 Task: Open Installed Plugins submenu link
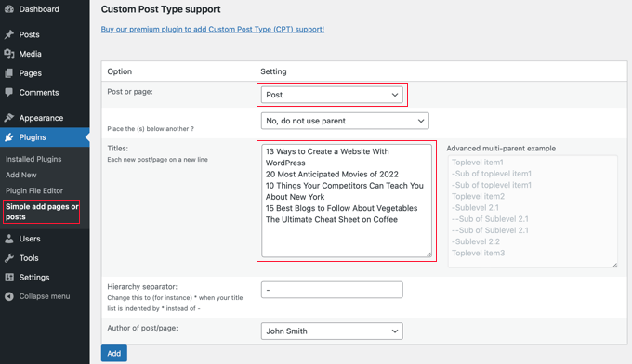pos(33,159)
